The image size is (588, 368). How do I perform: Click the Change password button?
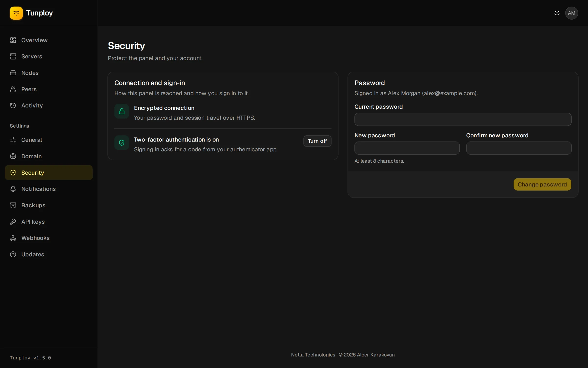click(x=542, y=184)
